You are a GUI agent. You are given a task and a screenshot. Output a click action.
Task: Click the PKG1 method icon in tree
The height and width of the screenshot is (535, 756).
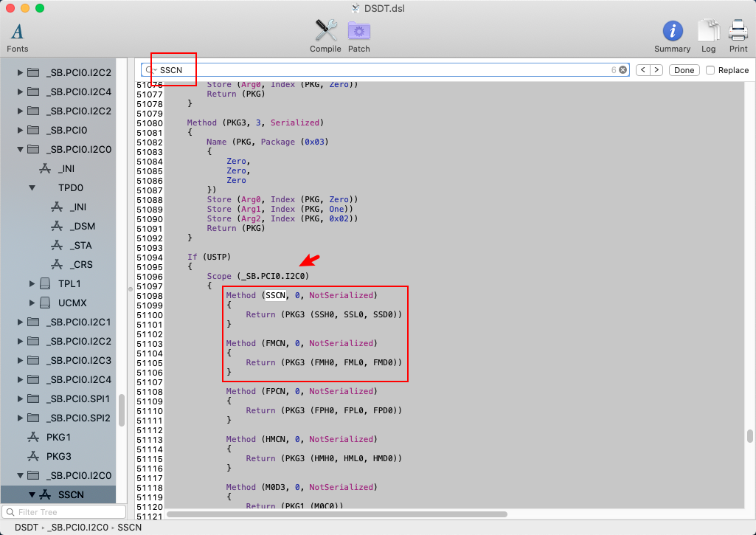coord(33,437)
